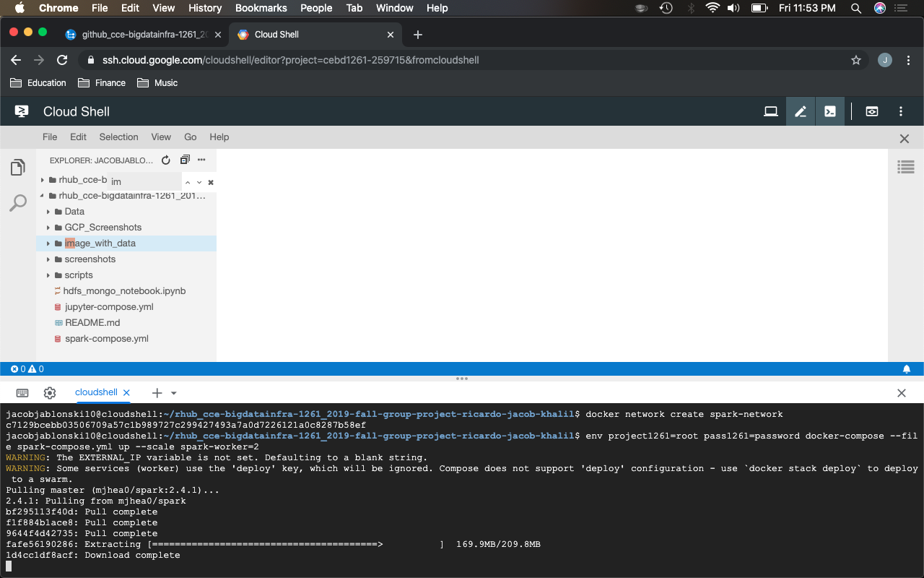Image resolution: width=924 pixels, height=578 pixels.
Task: Open the notifications bell in status bar
Action: 907,369
